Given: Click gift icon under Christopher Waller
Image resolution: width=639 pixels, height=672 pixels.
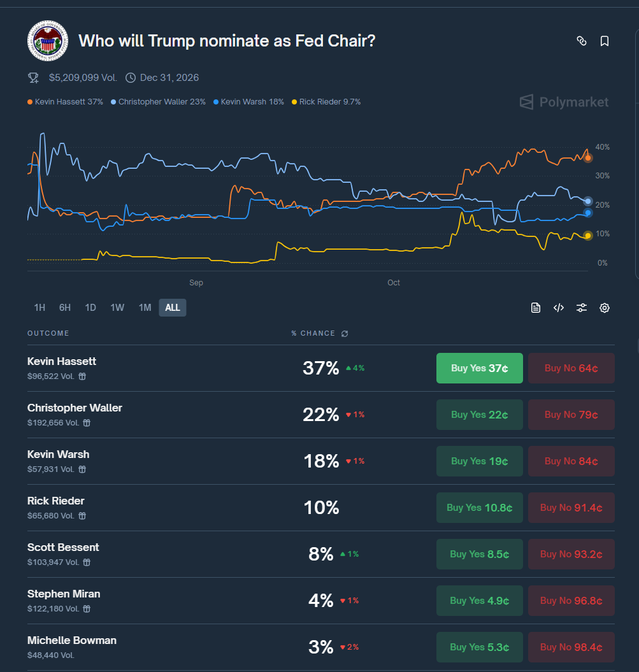Looking at the screenshot, I should pos(87,423).
